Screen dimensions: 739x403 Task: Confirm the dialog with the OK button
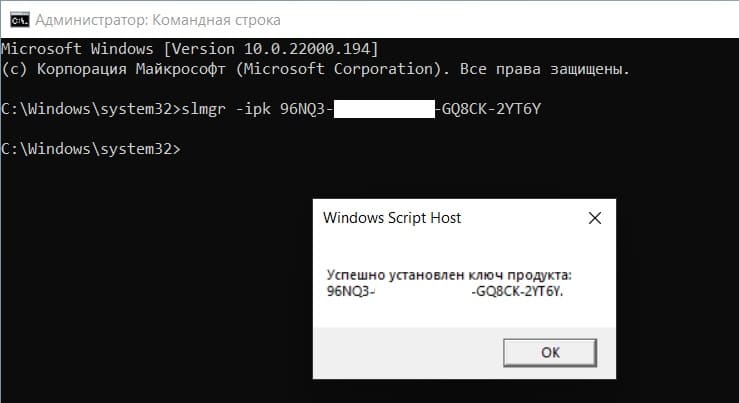[x=550, y=353]
